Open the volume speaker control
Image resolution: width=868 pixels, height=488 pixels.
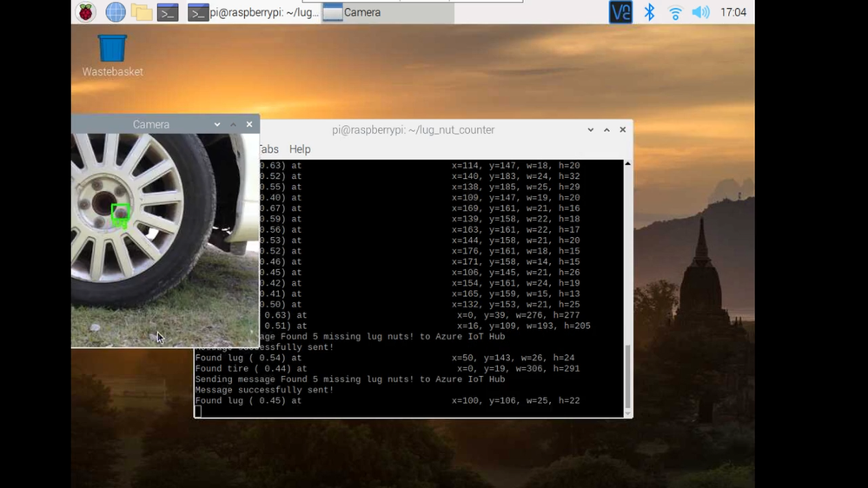point(701,12)
